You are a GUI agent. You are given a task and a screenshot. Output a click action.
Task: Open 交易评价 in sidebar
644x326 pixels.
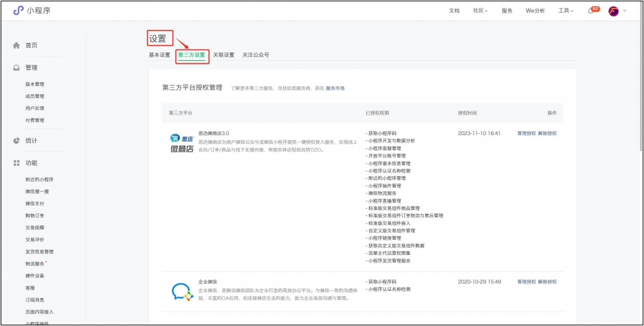pos(34,240)
